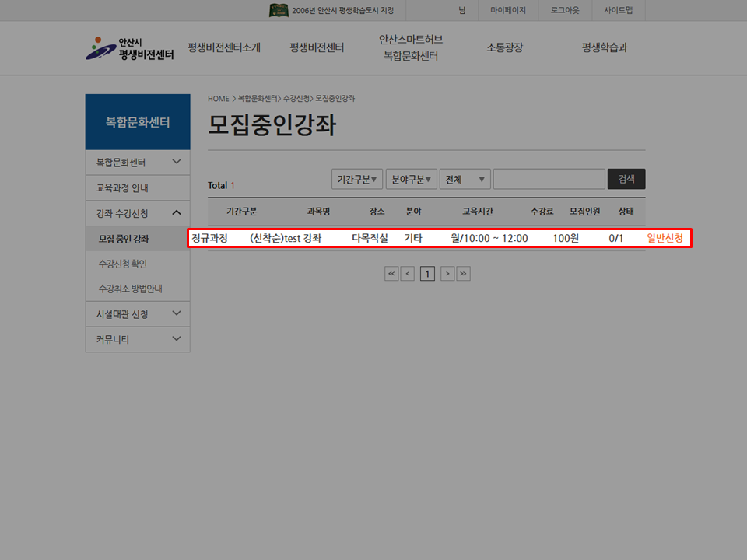Open the 분야구분 filter dropdown
747x560 pixels.
(x=410, y=178)
